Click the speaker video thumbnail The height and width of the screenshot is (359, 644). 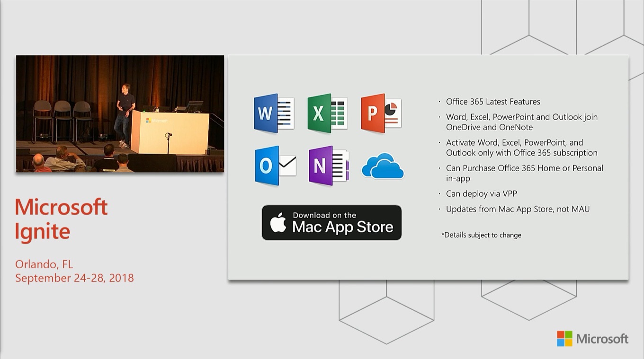tap(120, 114)
